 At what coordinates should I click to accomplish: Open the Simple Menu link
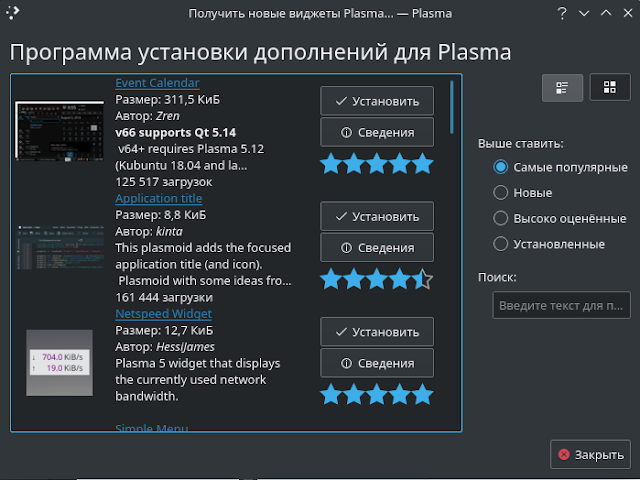point(151,428)
